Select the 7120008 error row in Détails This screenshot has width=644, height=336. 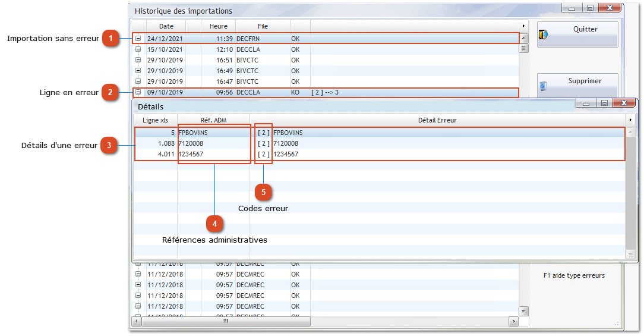coord(380,143)
